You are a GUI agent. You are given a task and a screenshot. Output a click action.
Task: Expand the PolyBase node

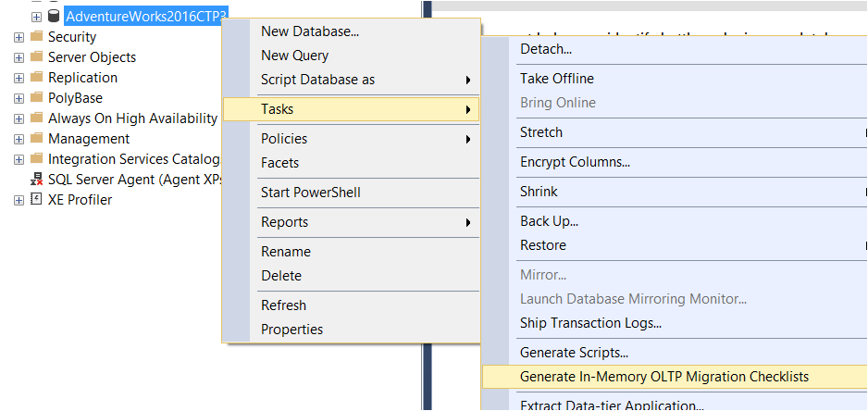[19, 99]
